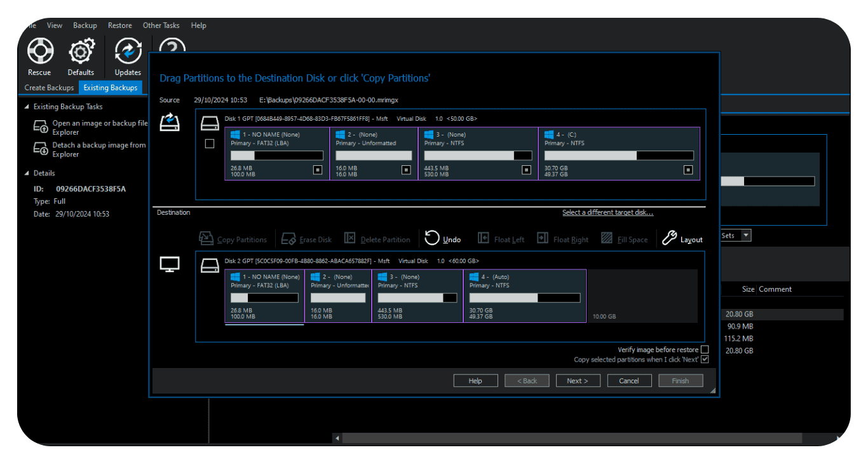Click the Undo arrow icon

pyautogui.click(x=432, y=238)
